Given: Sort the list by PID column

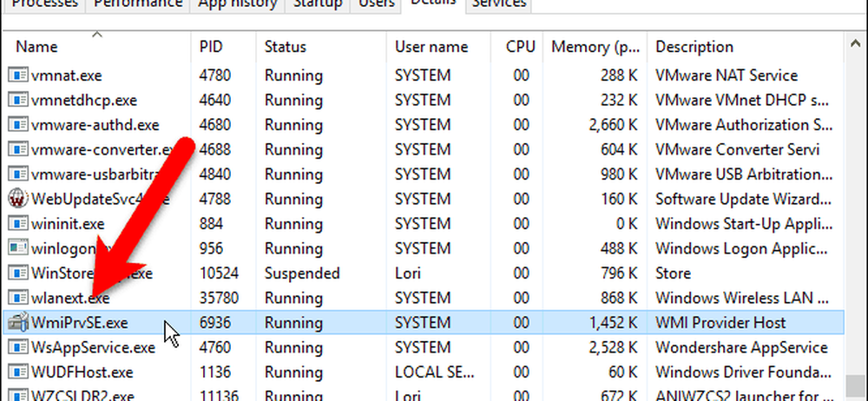Looking at the screenshot, I should (211, 47).
